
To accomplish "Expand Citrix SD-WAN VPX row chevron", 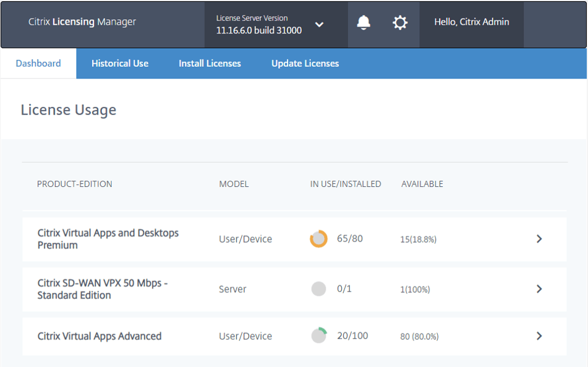I will coord(539,289).
